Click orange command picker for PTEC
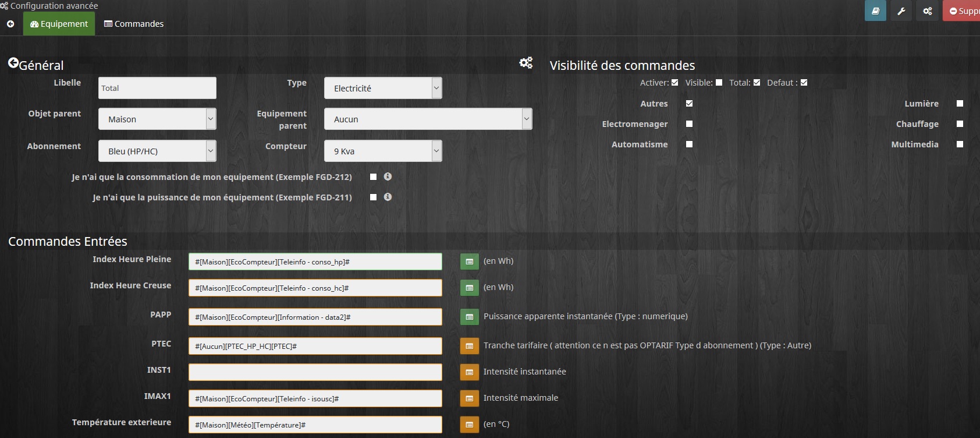 click(470, 346)
